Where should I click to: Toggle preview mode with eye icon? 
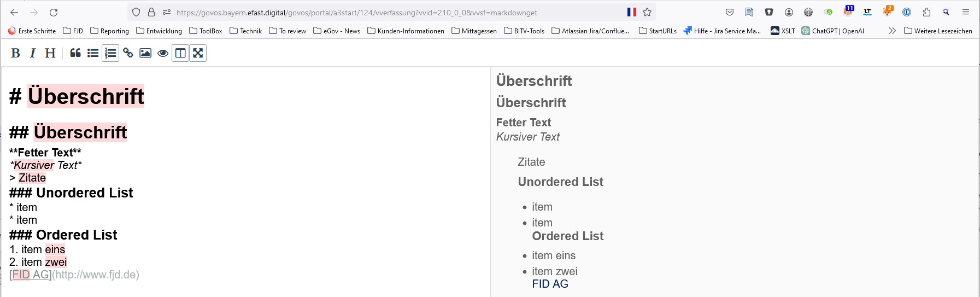pos(163,53)
